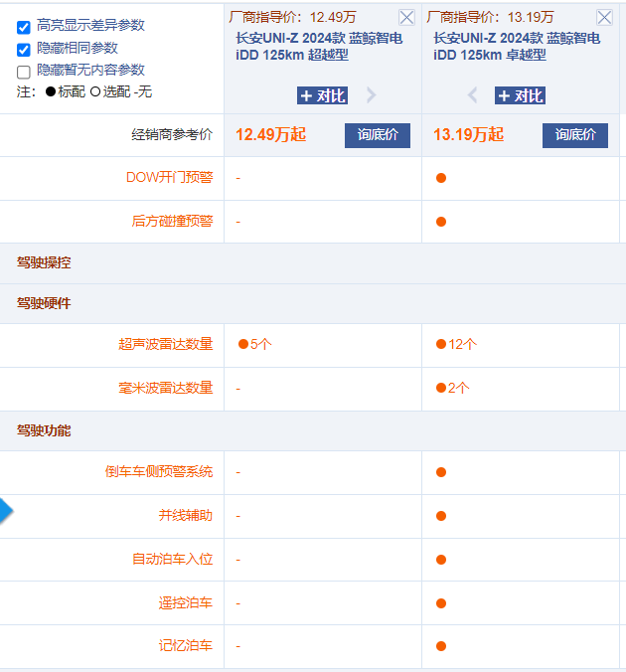Click the 驾驶硬件 section header

(44, 303)
